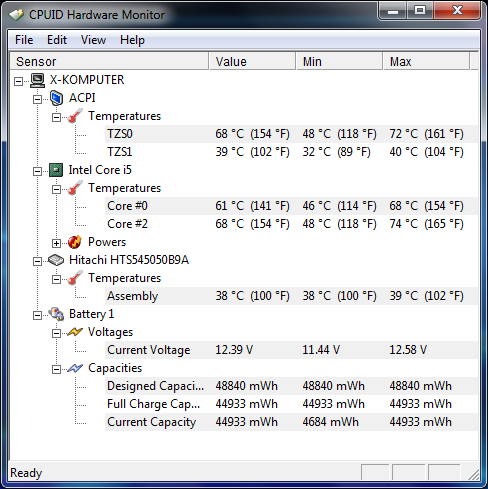The height and width of the screenshot is (489, 488).
Task: Click the Intel Core i5 chip icon
Action: pyautogui.click(x=56, y=170)
